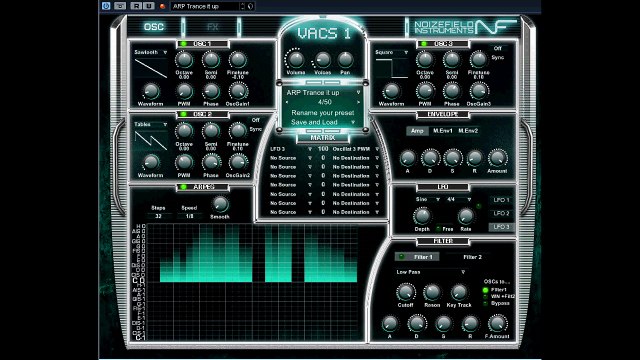Click the LFO Depth knob
Viewport: 640px width, 360px height.
[422, 216]
